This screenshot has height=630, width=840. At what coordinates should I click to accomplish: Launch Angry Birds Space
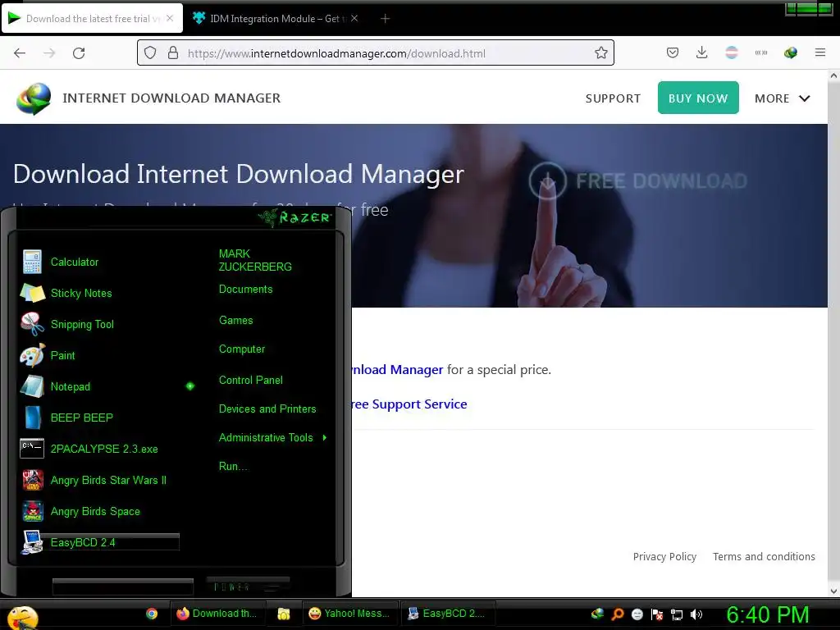(x=95, y=511)
